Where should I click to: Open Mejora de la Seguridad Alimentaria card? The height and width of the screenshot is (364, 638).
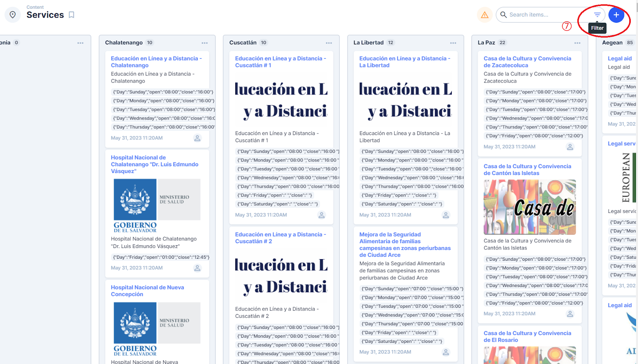tap(405, 245)
